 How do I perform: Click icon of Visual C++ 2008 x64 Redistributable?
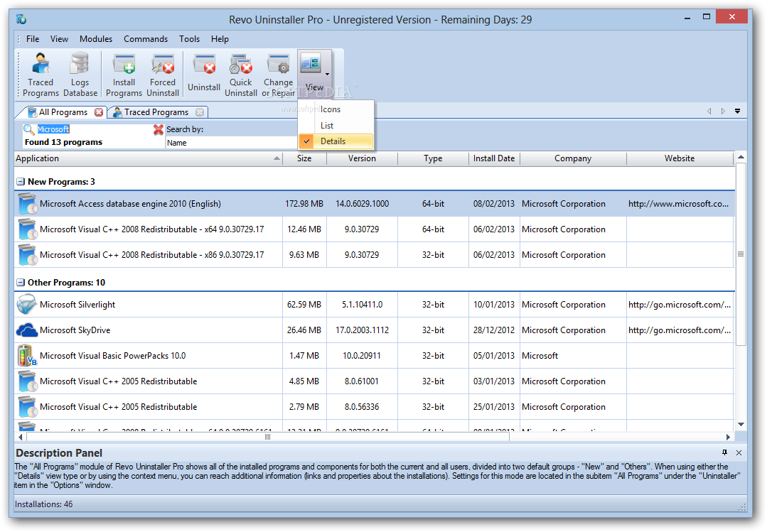click(x=28, y=229)
